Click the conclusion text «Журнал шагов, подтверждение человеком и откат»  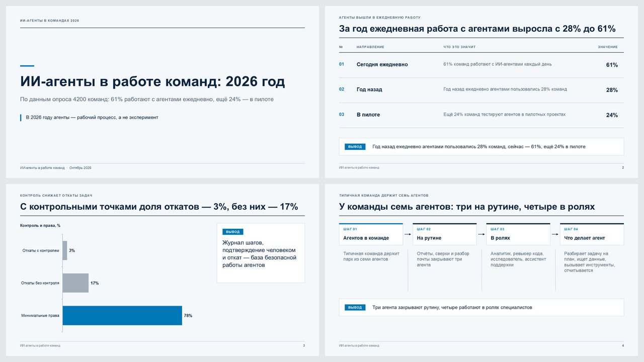[259, 254]
